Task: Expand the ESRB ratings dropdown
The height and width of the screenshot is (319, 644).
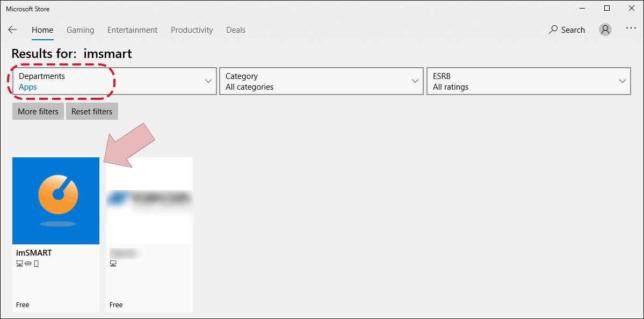Action: (529, 81)
